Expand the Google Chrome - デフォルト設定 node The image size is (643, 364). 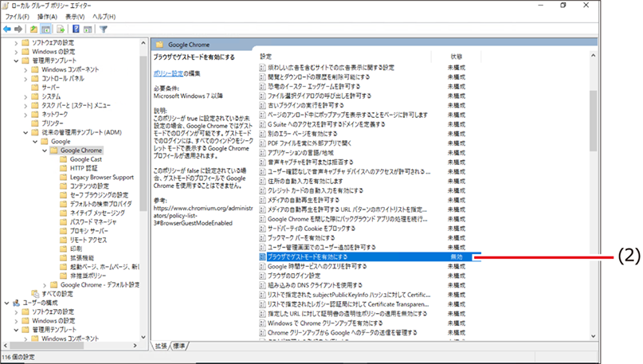pyautogui.click(x=45, y=285)
